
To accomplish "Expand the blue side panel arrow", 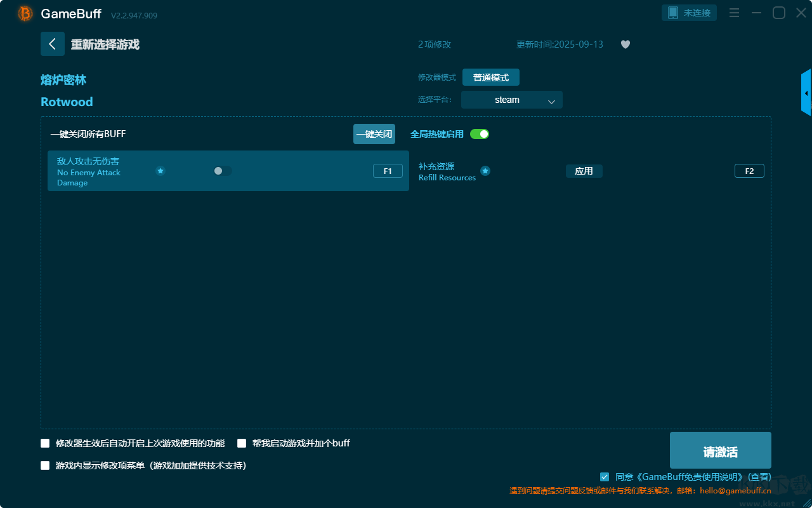I will [x=806, y=93].
